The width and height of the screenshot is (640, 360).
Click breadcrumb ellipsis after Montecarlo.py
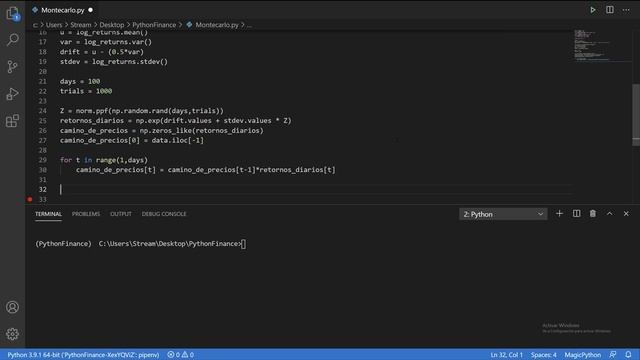249,25
